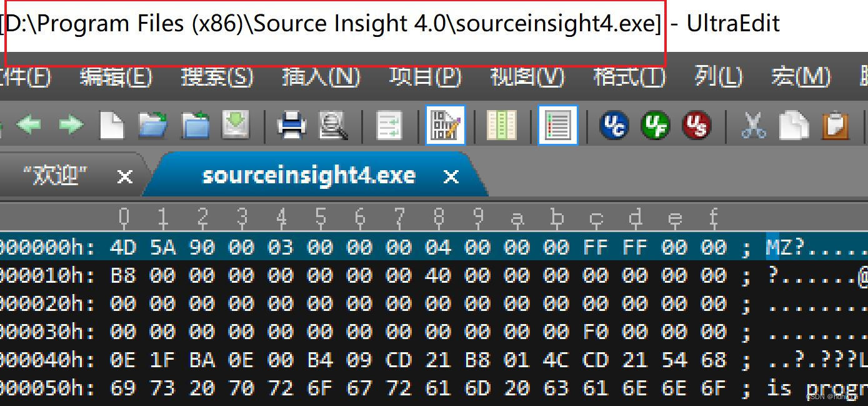
Task: Click the 000030h: offset label
Action: [x=48, y=332]
